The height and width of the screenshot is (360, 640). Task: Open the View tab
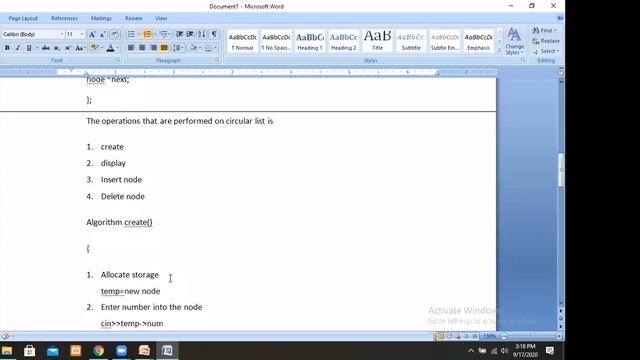pos(161,18)
